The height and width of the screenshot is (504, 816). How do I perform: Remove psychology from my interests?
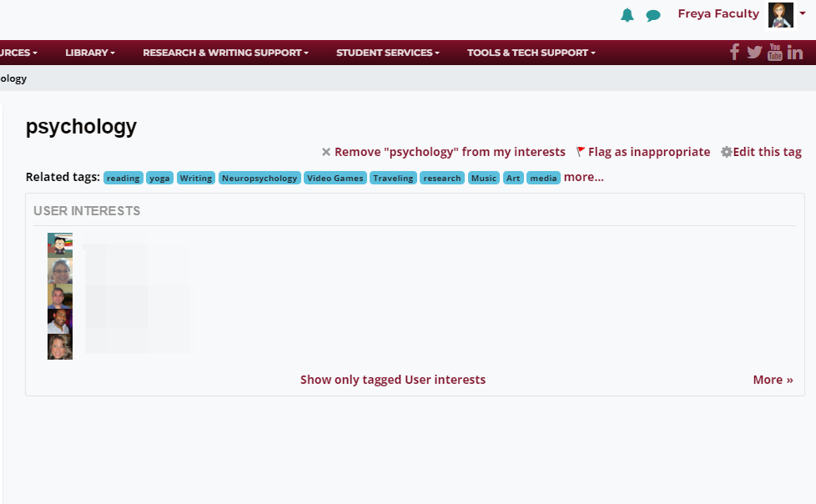tap(450, 152)
